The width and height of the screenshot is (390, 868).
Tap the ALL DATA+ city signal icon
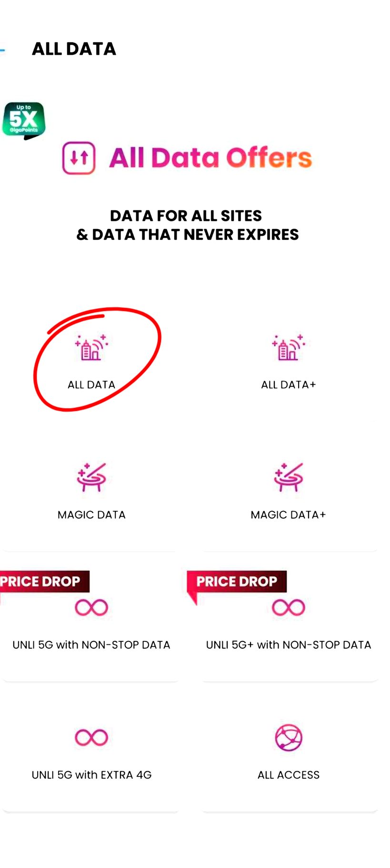pyautogui.click(x=289, y=347)
